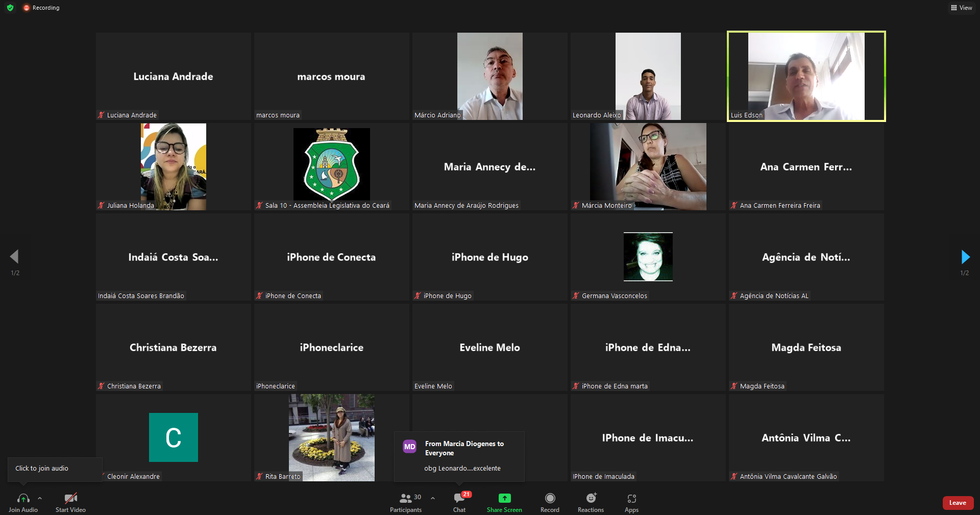The image size is (980, 515).
Task: Select Luis Edson's highlighted video tile
Action: click(x=806, y=77)
